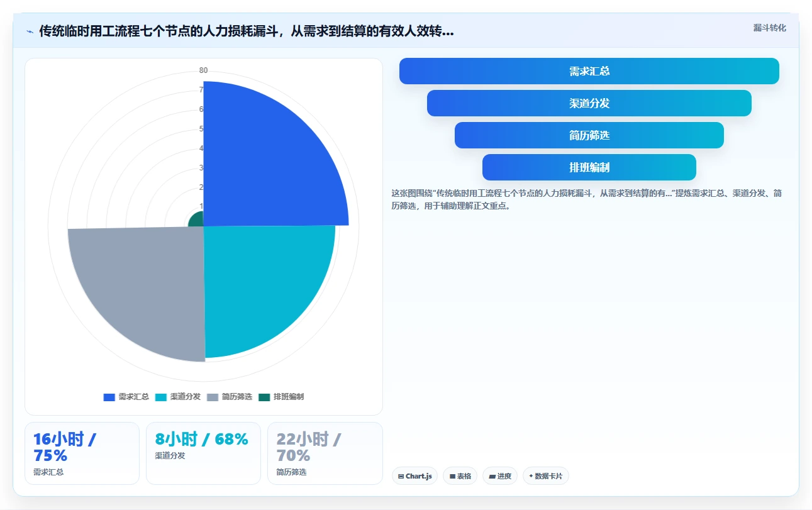
Task: Click 简历筛选 label under 22小时 card
Action: pyautogui.click(x=291, y=472)
